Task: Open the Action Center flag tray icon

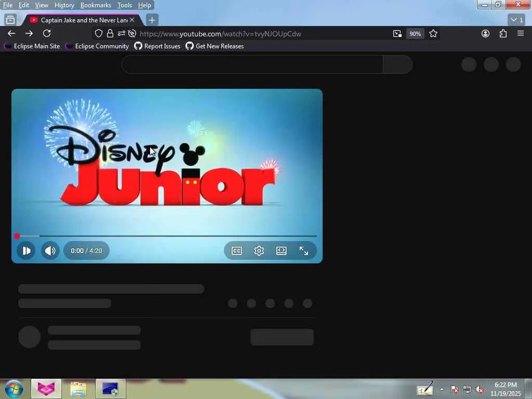Action: (455, 390)
